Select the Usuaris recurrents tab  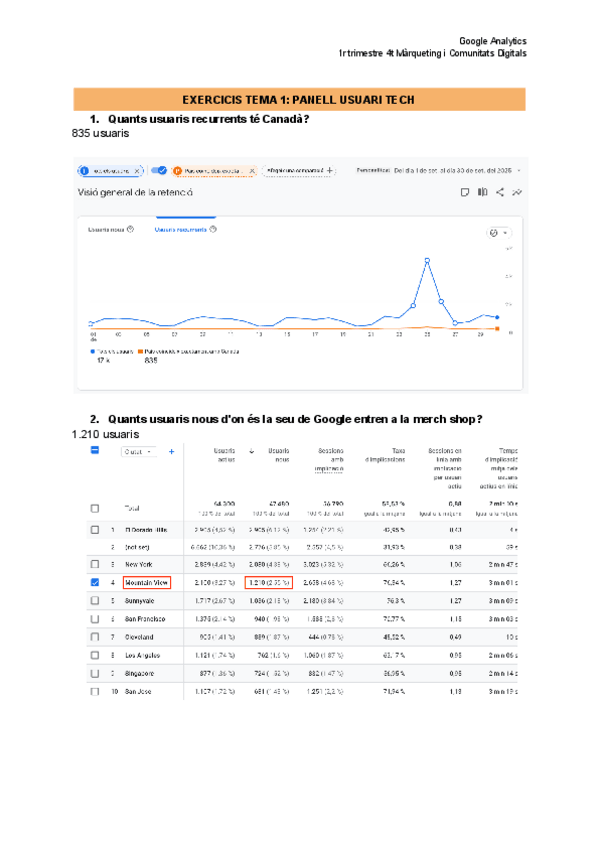click(180, 229)
